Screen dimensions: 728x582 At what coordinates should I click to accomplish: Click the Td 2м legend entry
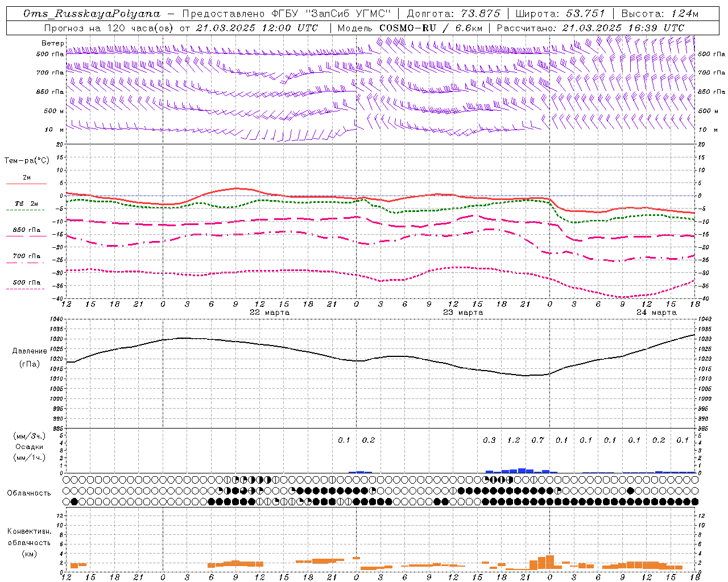27,203
